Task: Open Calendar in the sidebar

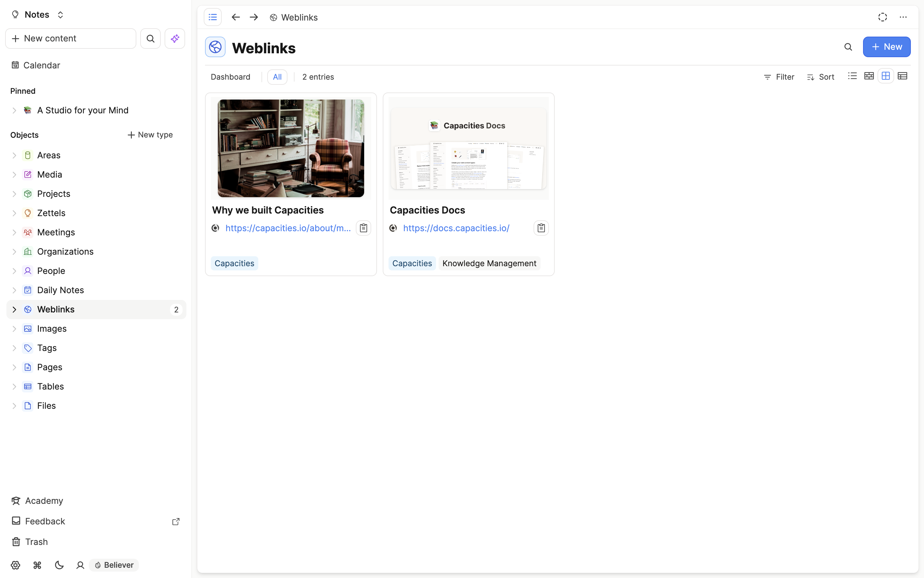Action: [x=36, y=66]
